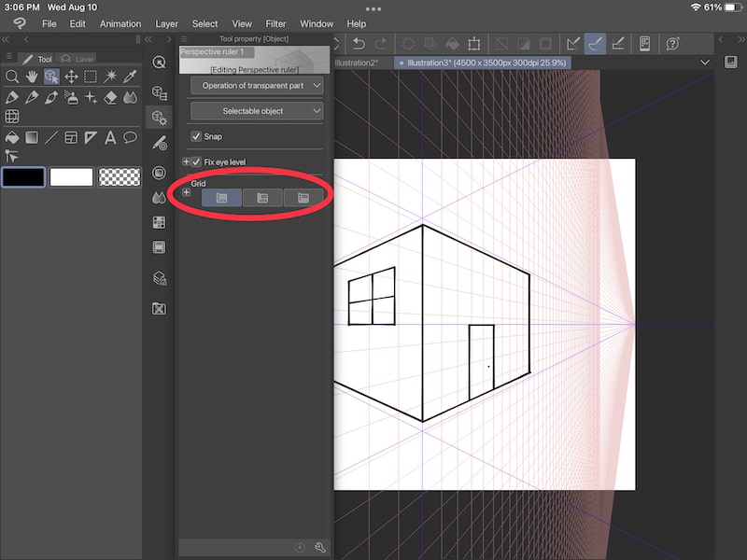Screen dimensions: 747x560
Task: Select the Gradient tool
Action: coord(31,136)
